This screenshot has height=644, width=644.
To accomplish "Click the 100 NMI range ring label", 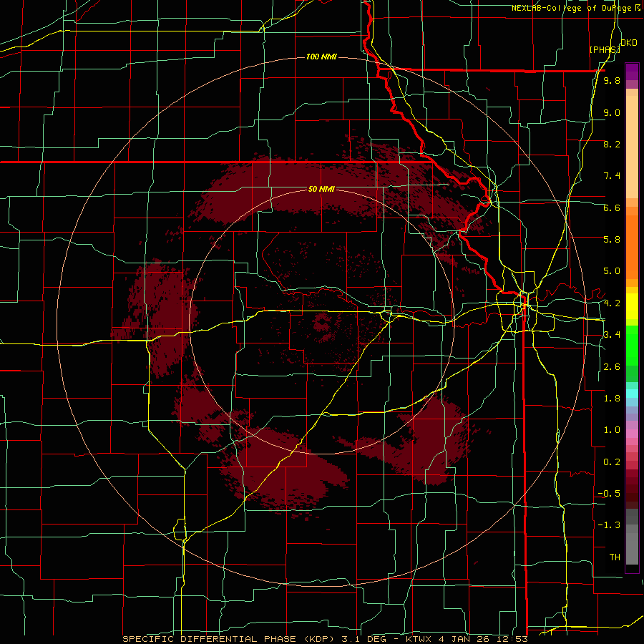I will (x=321, y=57).
